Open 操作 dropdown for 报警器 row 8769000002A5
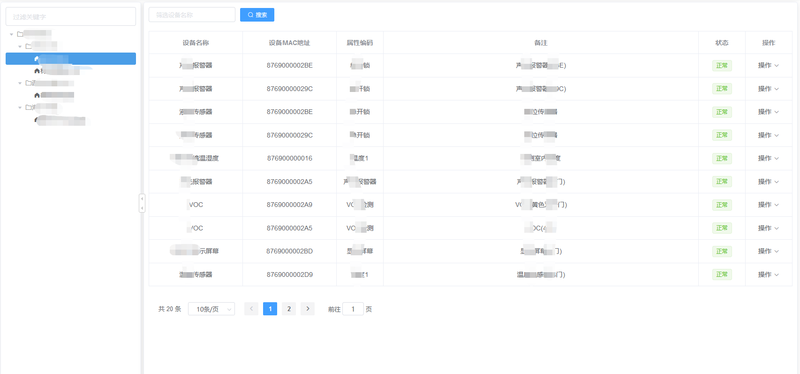Screen dimensions: 800x374 [768, 182]
